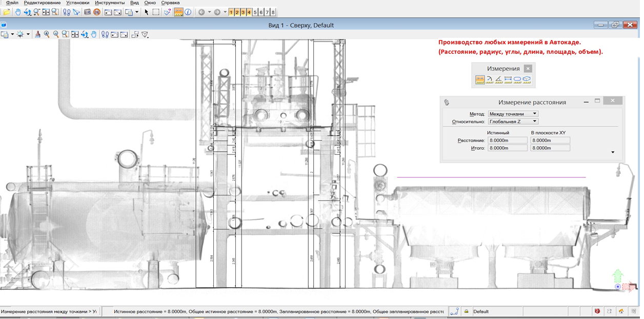Image resolution: width=644 pixels, height=319 pixels.
Task: Expand the view brightness dropdown arrow
Action: pos(28,34)
